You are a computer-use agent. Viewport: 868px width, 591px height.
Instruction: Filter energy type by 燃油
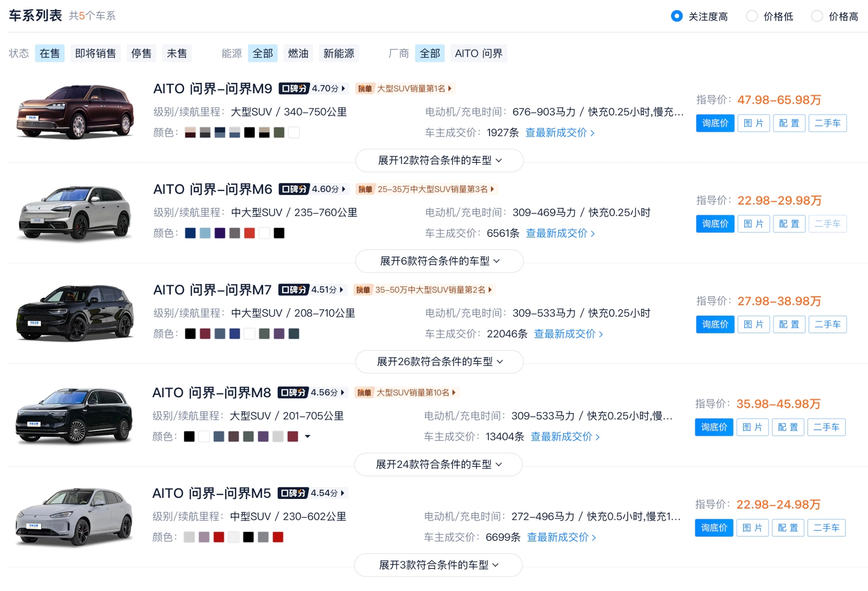click(x=298, y=53)
